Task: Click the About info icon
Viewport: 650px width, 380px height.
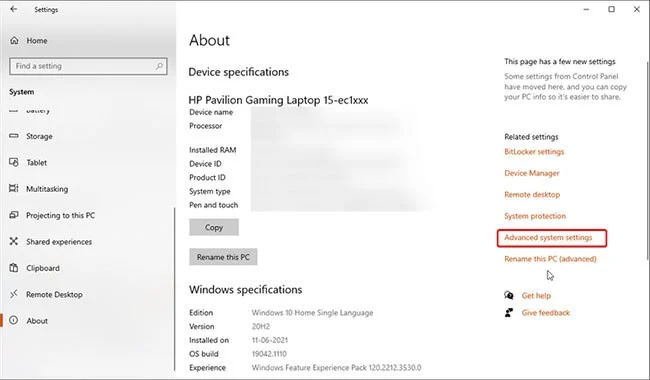Action: point(14,320)
